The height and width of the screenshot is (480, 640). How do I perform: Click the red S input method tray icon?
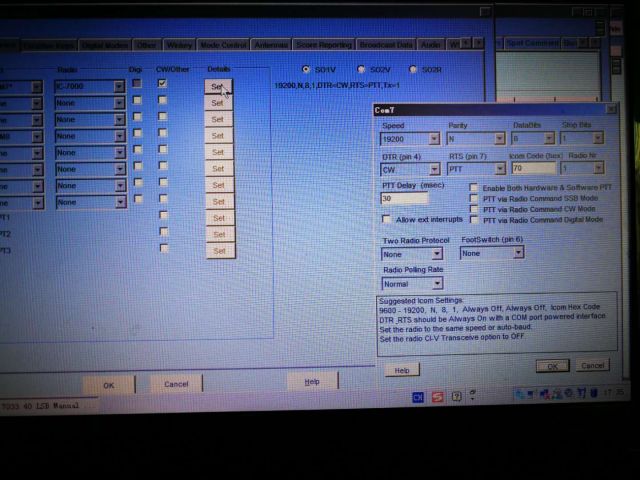(x=437, y=397)
